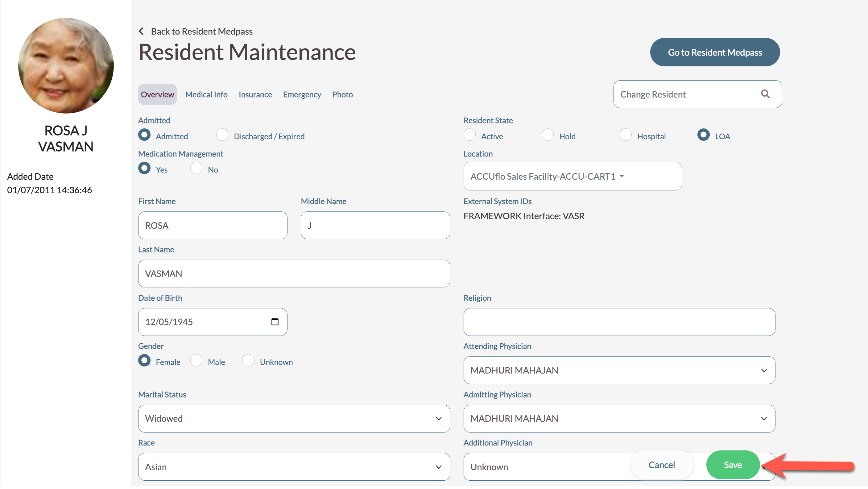Open the Date of Birth calendar picker
The height and width of the screenshot is (489, 868).
pyautogui.click(x=275, y=322)
